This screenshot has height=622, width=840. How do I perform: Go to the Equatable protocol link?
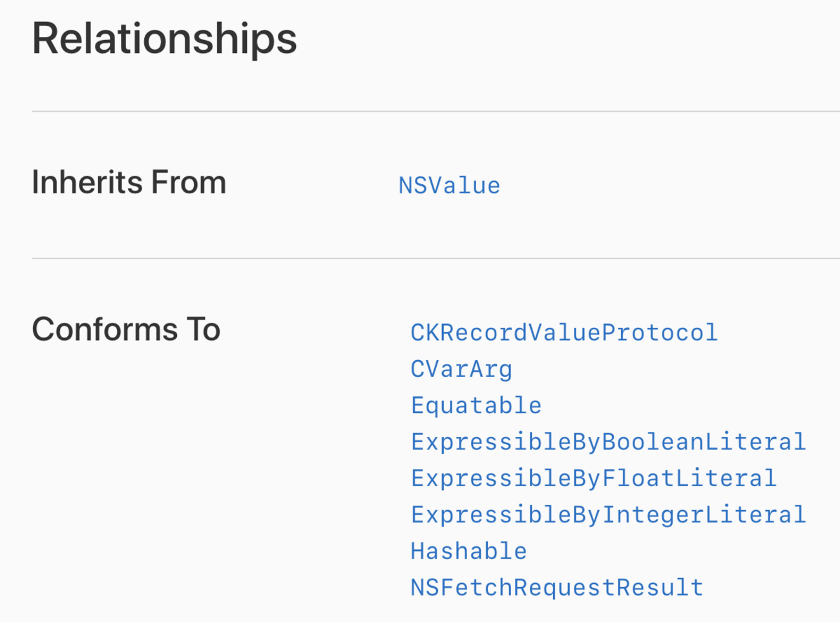coord(476,405)
